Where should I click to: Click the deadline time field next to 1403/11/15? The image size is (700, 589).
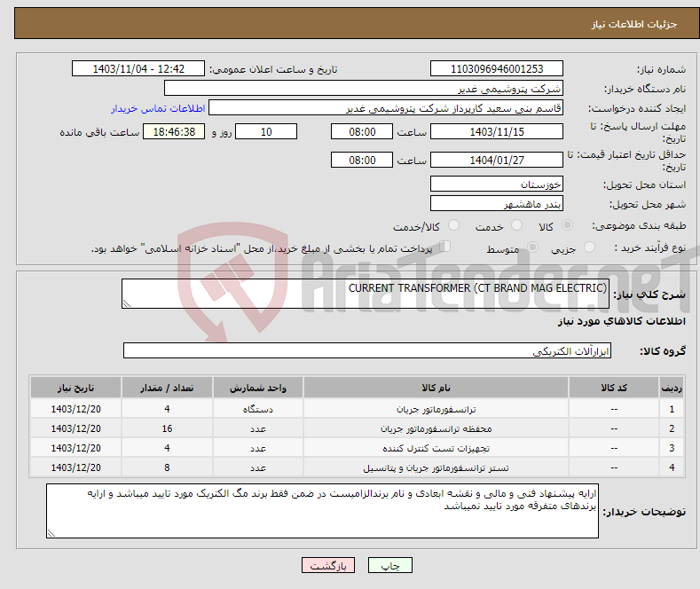point(362,131)
